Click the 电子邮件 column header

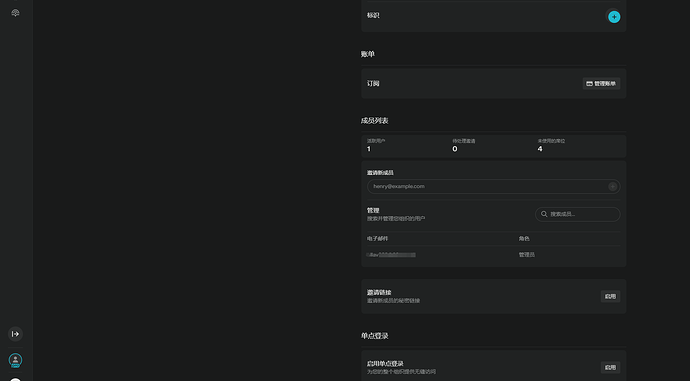pyautogui.click(x=377, y=238)
